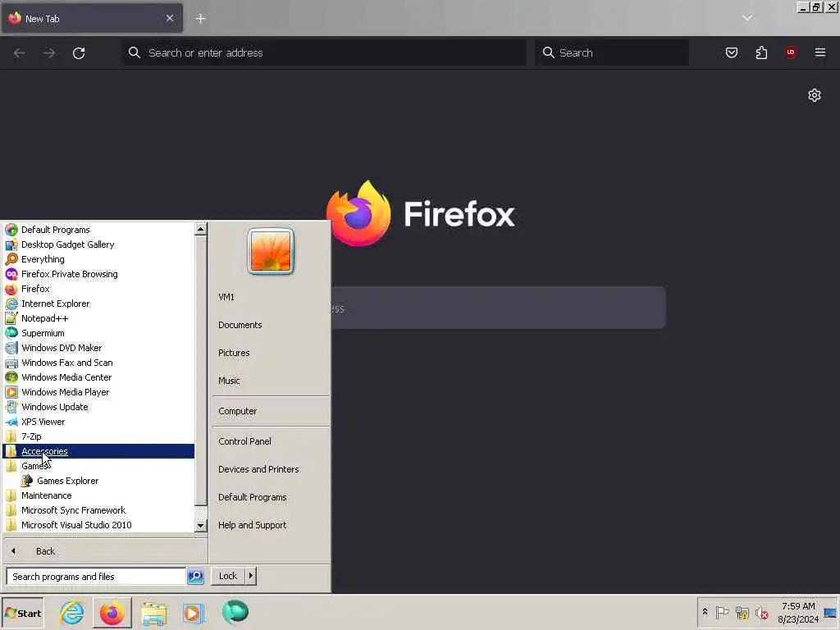The image size is (840, 630).
Task: Open new tab personalize gear icon
Action: click(x=815, y=95)
